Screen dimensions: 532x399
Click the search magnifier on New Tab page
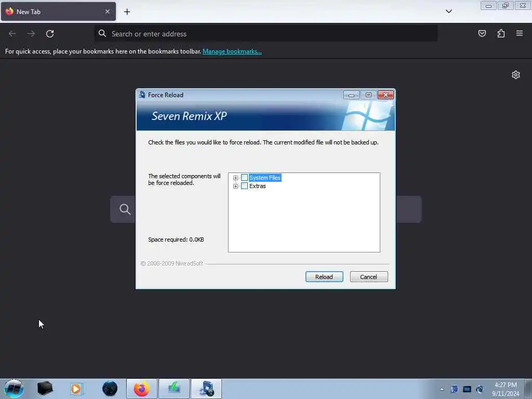coord(125,209)
